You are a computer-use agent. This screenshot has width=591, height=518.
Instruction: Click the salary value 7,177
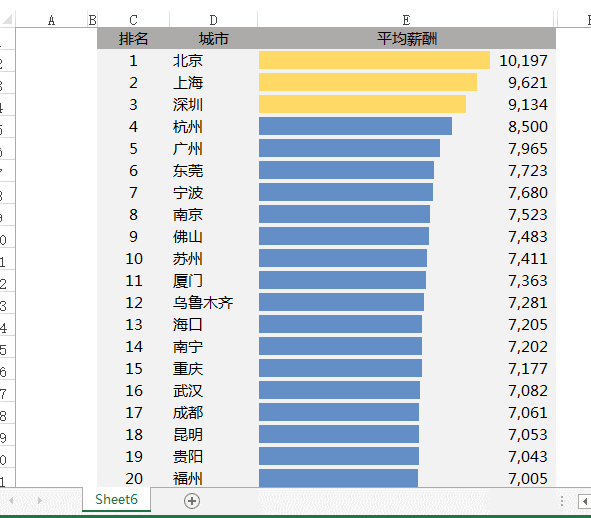tap(527, 368)
